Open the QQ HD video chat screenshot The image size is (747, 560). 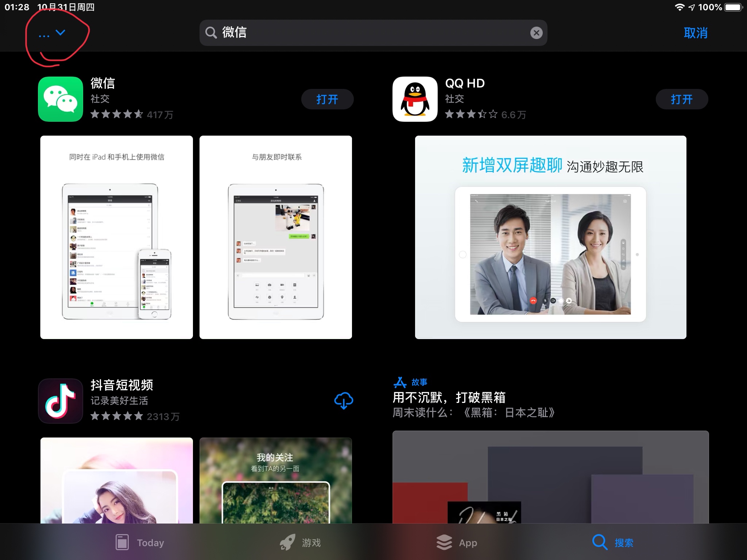550,237
